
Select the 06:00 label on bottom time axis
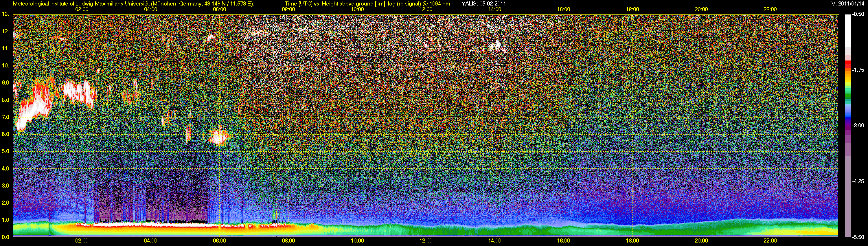(219, 241)
